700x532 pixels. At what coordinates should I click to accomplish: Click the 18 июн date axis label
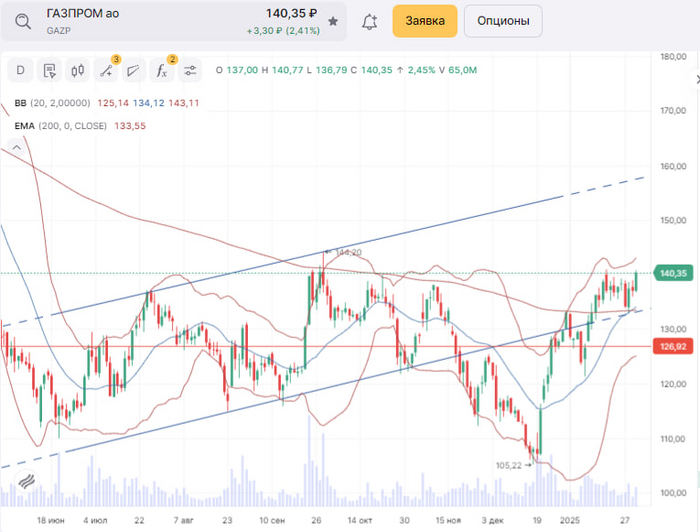(x=50, y=520)
